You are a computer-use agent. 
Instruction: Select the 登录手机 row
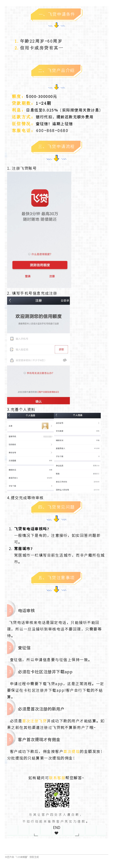coord(30,436)
